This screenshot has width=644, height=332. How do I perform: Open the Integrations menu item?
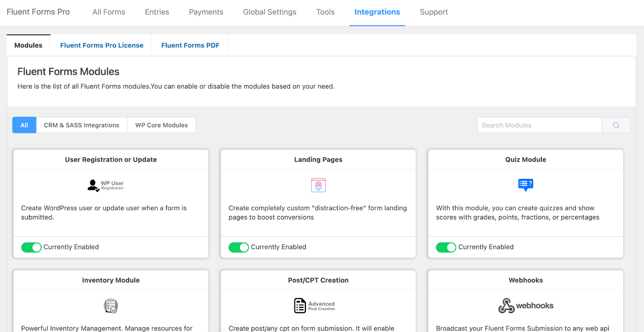click(x=377, y=12)
